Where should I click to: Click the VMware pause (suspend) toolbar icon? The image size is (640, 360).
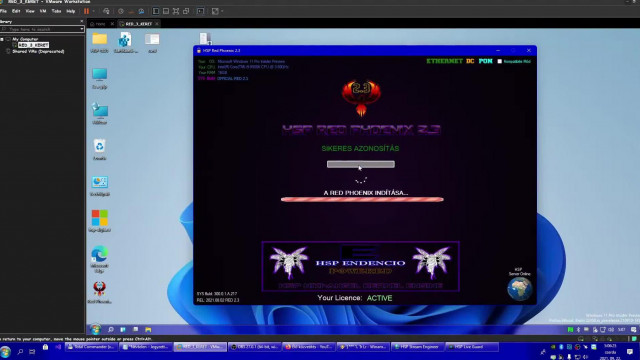86,11
